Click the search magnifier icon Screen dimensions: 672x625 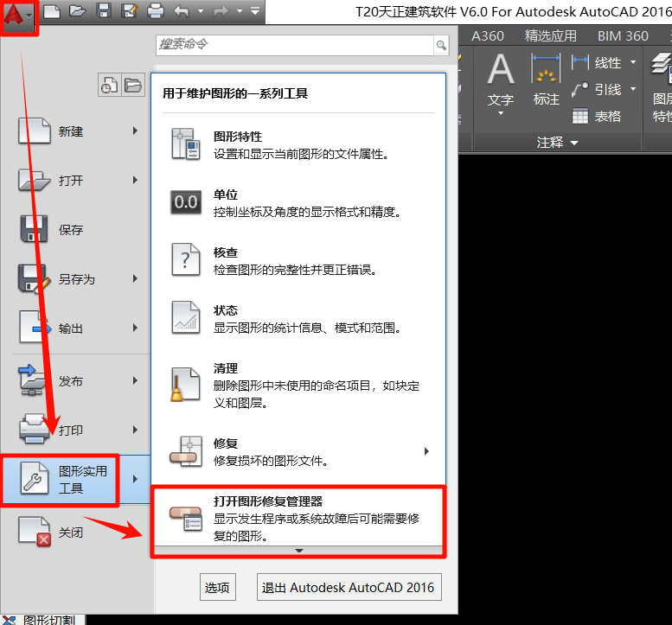pos(441,45)
